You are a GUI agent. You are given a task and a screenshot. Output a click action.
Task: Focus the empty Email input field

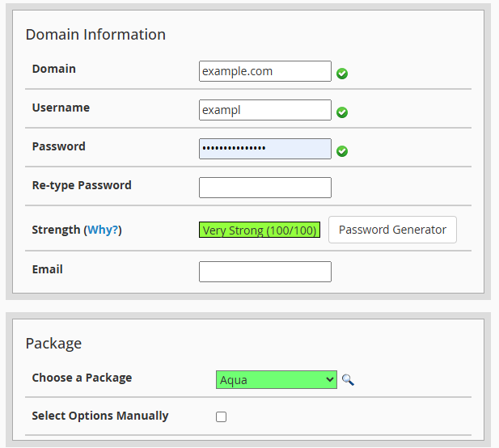pyautogui.click(x=264, y=272)
